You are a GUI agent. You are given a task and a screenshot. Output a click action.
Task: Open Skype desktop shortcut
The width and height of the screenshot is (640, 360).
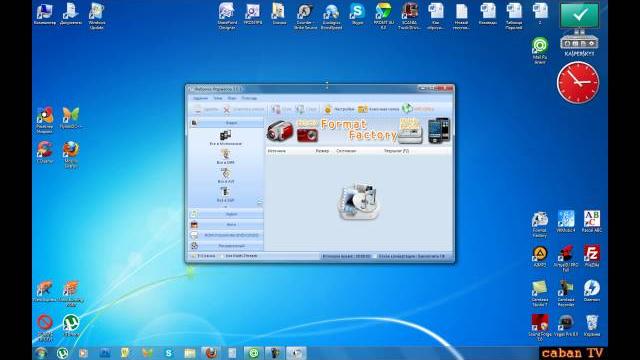(x=357, y=14)
